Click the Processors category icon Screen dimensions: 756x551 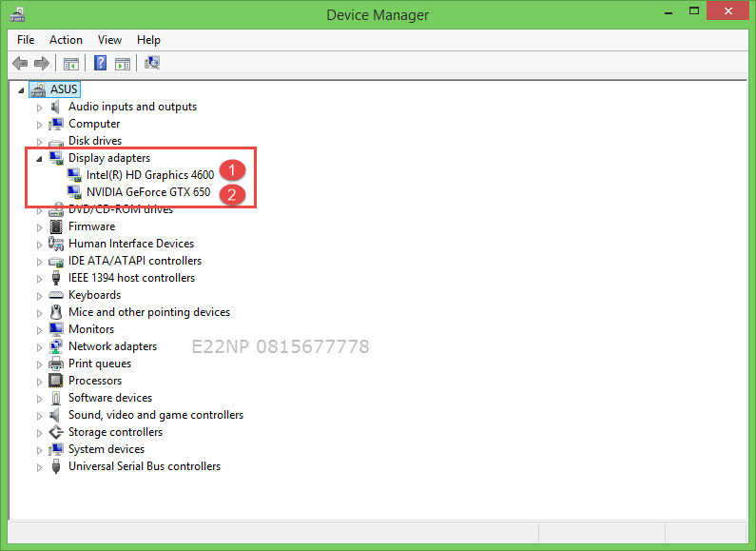coord(56,381)
